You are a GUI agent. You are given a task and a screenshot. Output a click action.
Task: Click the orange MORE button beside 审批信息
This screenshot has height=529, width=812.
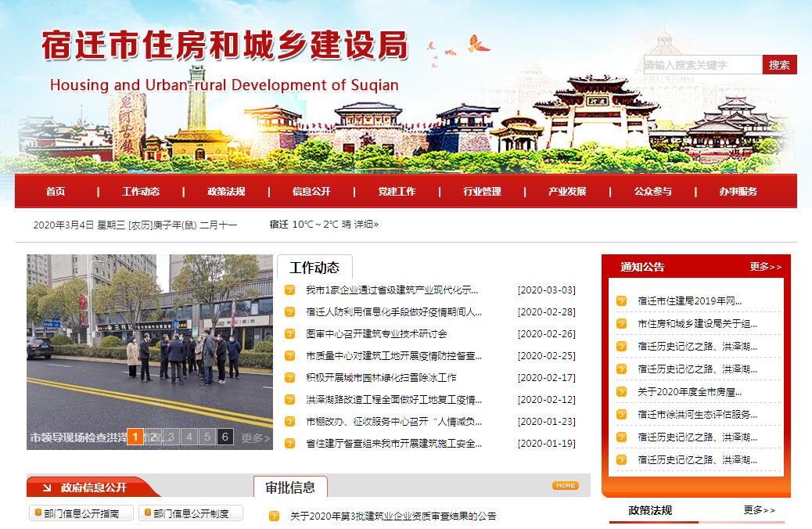pyautogui.click(x=565, y=485)
